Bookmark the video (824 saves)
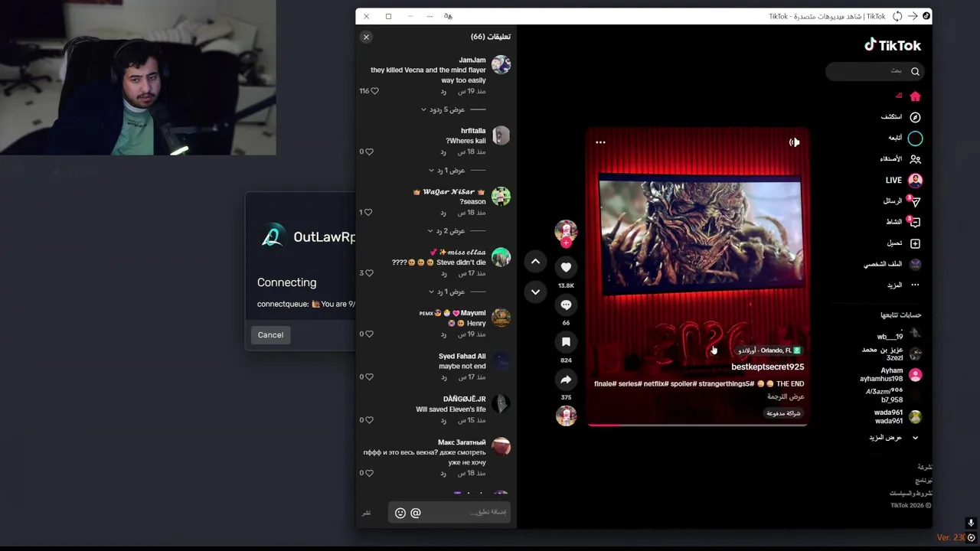 tap(566, 342)
